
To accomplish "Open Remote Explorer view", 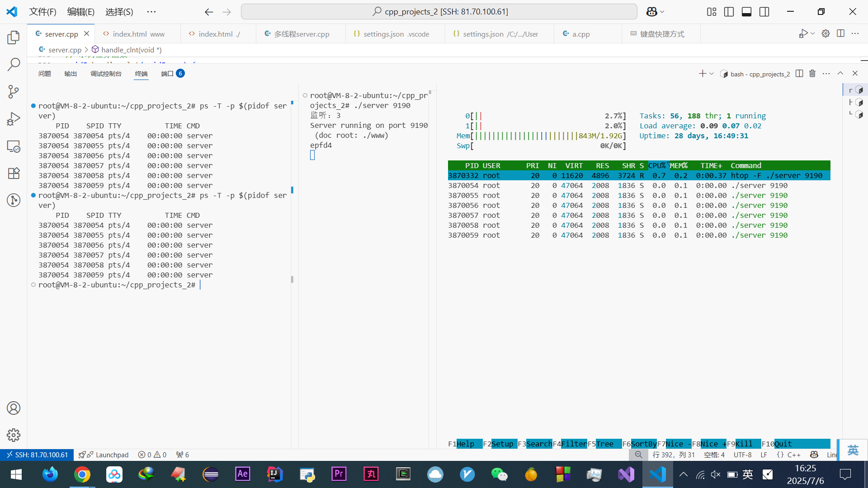I will pos(14,146).
